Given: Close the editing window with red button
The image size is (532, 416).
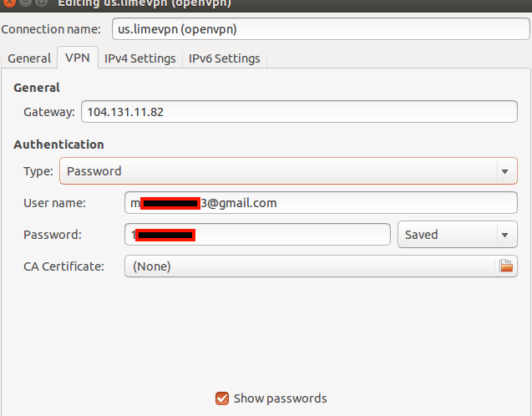Looking at the screenshot, I should (9, 3).
